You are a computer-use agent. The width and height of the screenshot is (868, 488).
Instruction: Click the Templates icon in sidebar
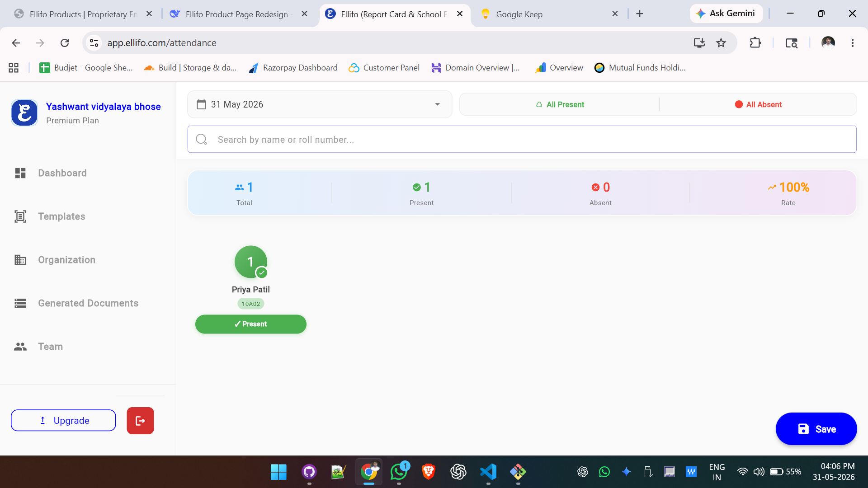20,216
